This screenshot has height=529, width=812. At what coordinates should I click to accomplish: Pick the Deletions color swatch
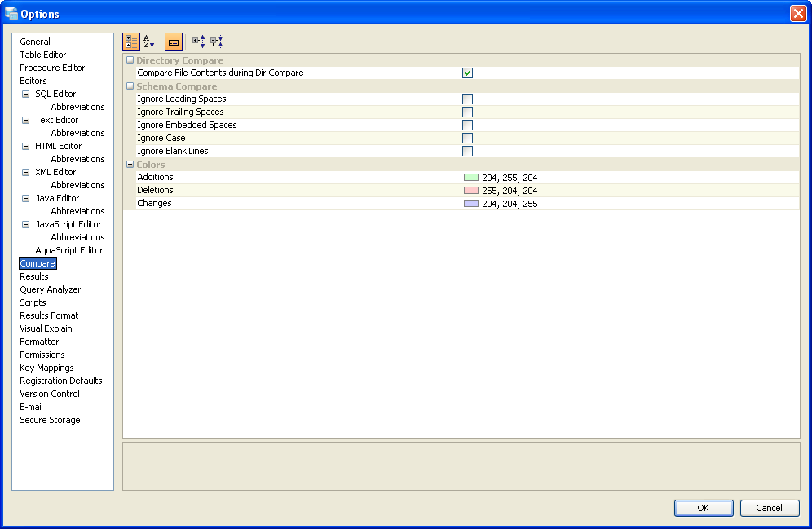click(x=470, y=191)
